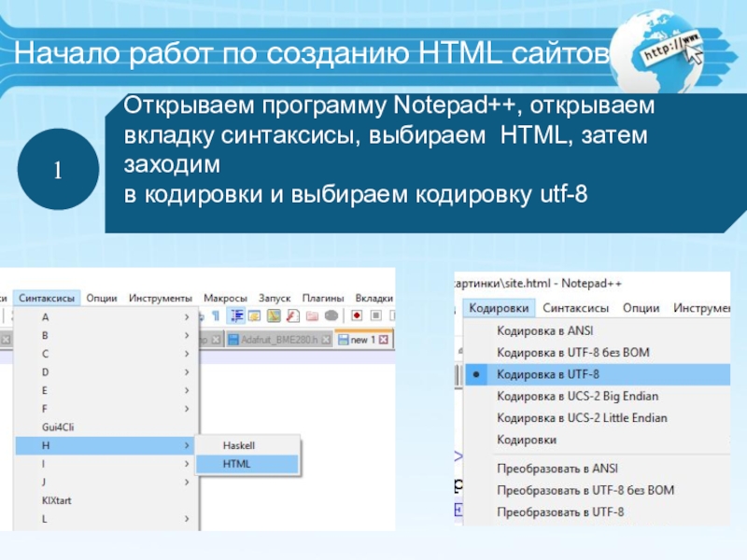The image size is (747, 560).
Task: Open the Document Map toolbar icon
Action: coord(274,315)
